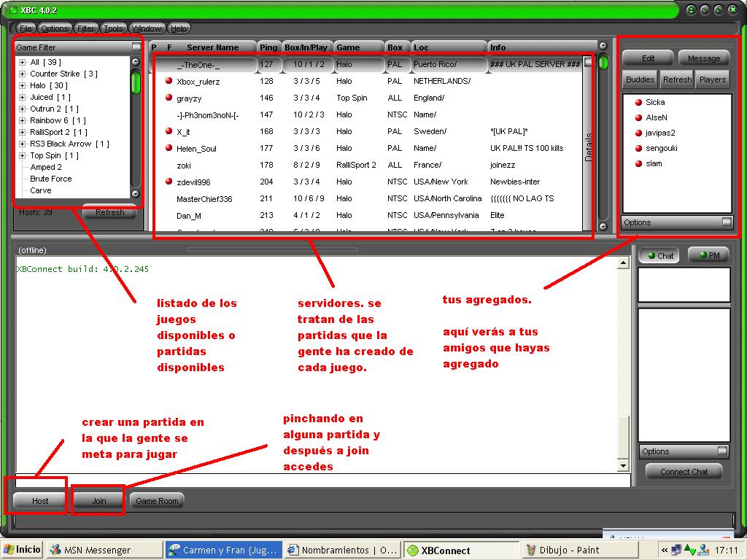The height and width of the screenshot is (560, 747).
Task: Open the PM tab
Action: click(x=709, y=255)
